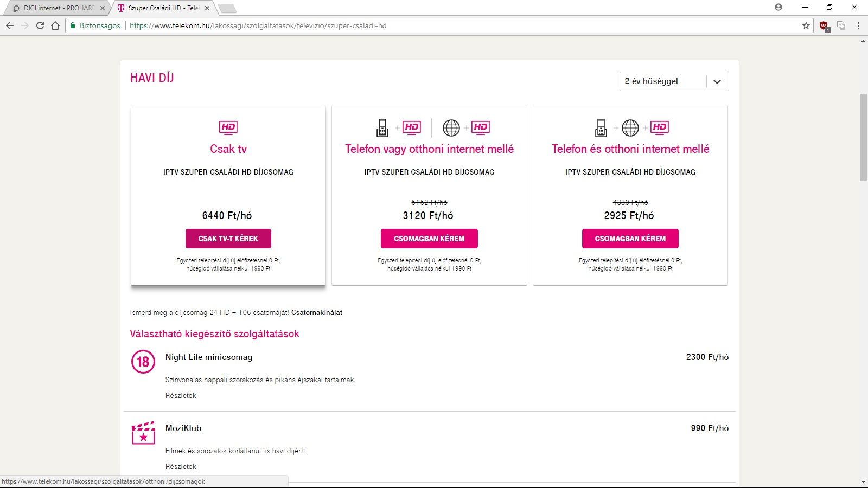Click the Csak tv card title
Viewport: 868px width, 488px height.
coord(228,149)
